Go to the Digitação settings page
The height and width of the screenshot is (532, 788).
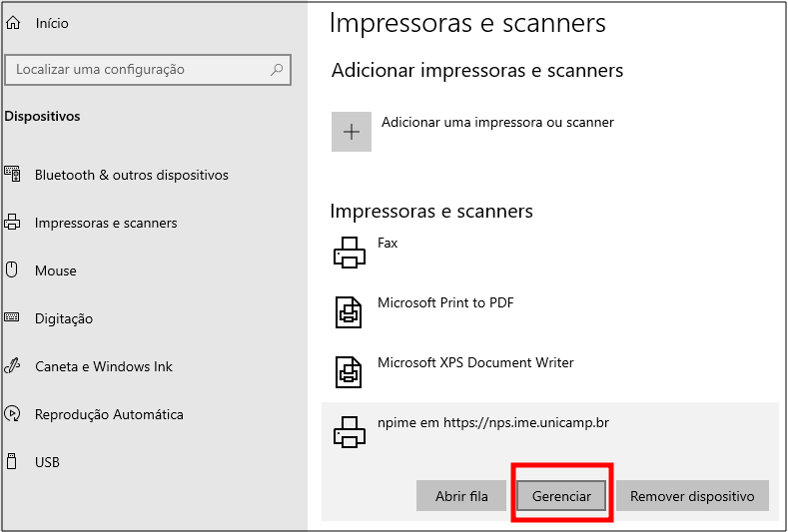point(64,318)
